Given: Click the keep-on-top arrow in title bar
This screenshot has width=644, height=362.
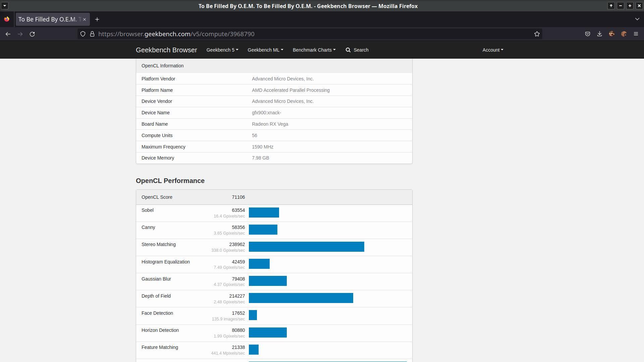Looking at the screenshot, I should click(x=611, y=6).
